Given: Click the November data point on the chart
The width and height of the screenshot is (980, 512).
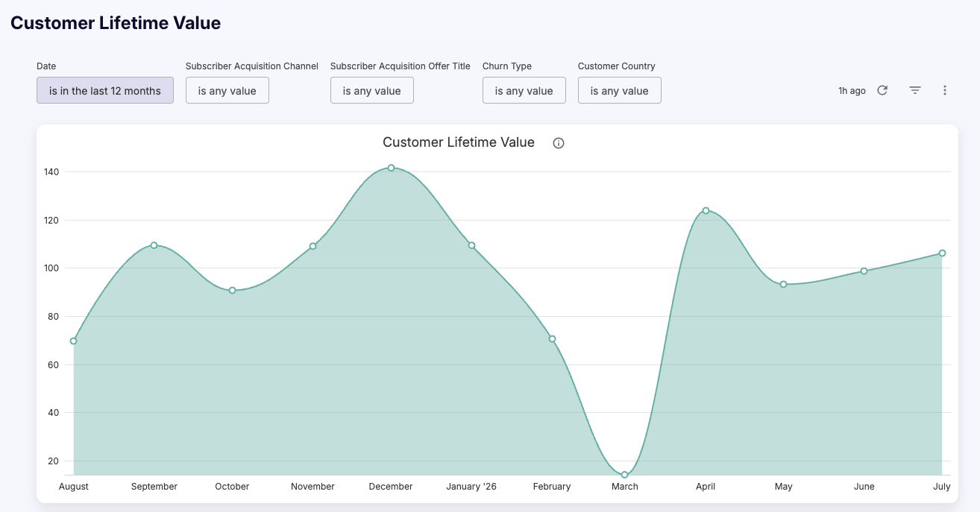Looking at the screenshot, I should (x=312, y=246).
